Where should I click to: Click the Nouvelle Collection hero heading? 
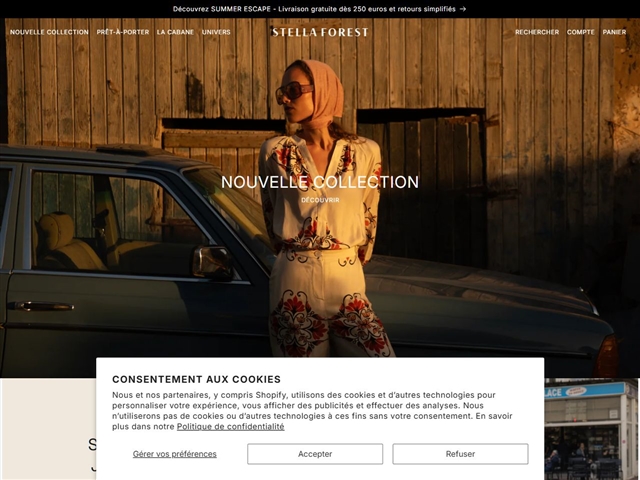pos(320,182)
